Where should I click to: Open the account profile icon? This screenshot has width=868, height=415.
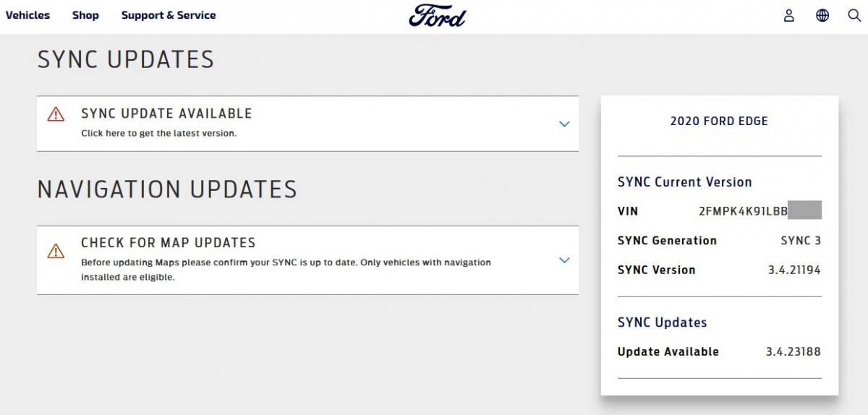[x=789, y=15]
